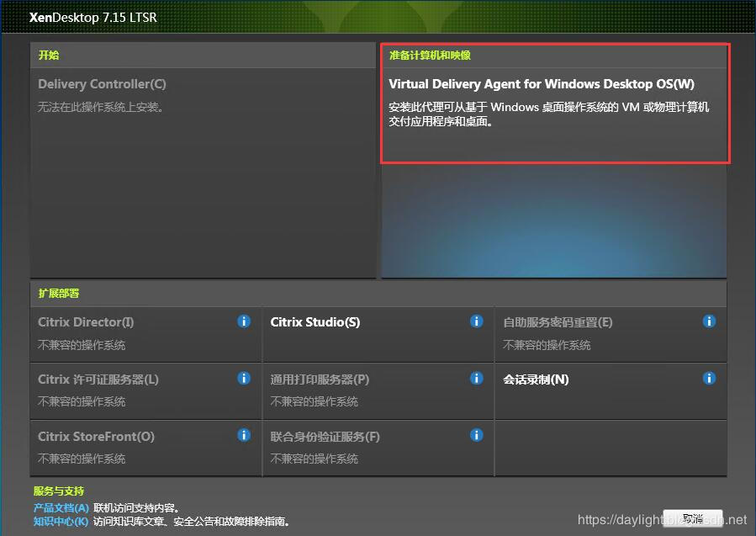Start 会话录制(N) installation
The image size is (756, 536).
pos(536,379)
